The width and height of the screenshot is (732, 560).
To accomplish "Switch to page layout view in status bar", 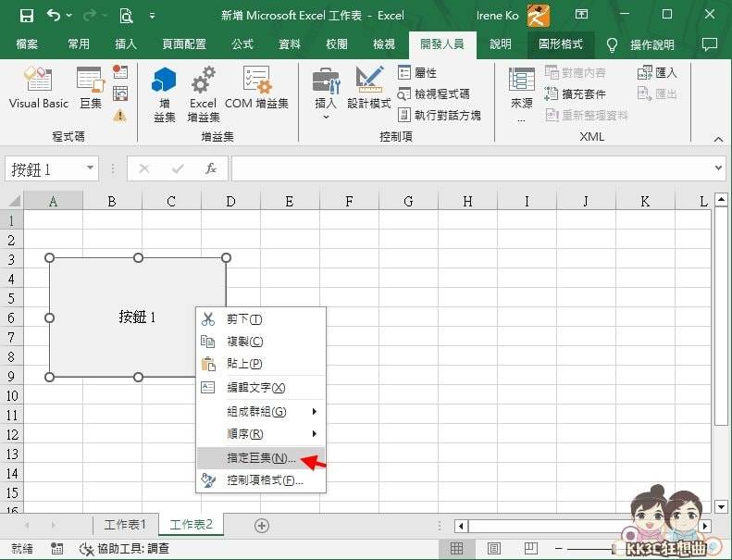I will [x=494, y=549].
